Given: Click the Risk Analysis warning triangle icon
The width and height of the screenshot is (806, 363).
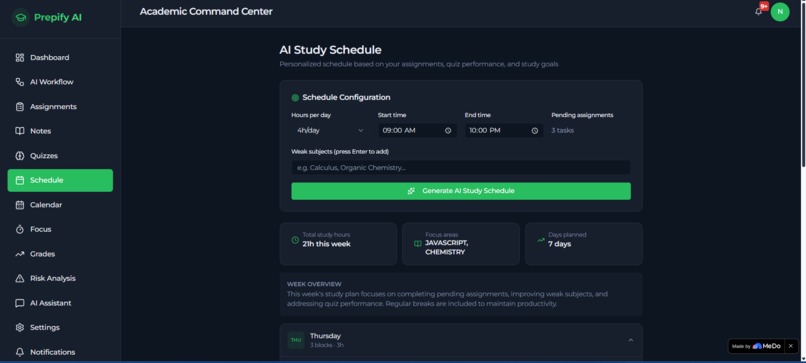Looking at the screenshot, I should tap(20, 278).
